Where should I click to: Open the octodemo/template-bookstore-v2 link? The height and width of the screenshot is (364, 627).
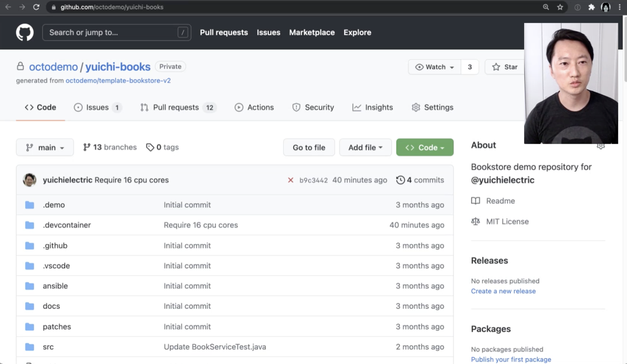[x=118, y=81]
